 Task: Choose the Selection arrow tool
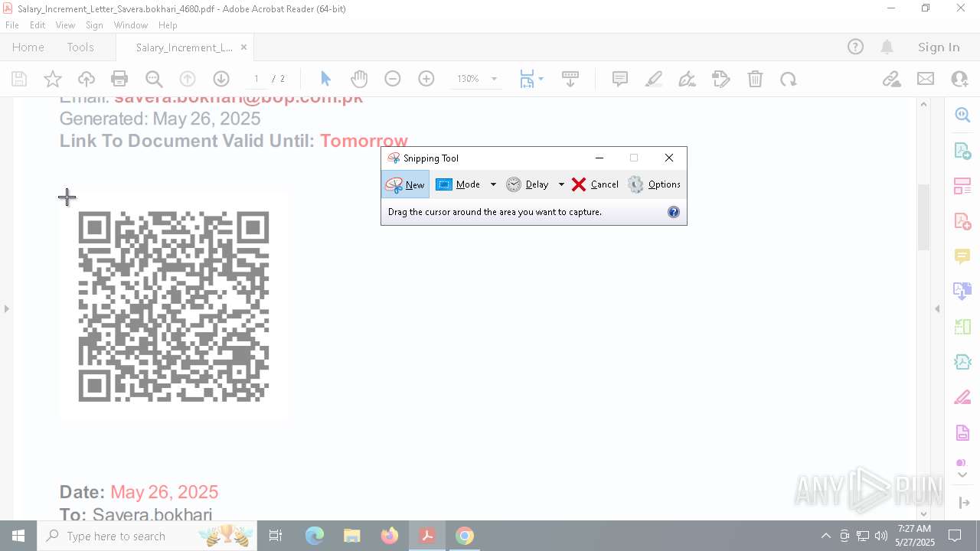click(x=325, y=79)
